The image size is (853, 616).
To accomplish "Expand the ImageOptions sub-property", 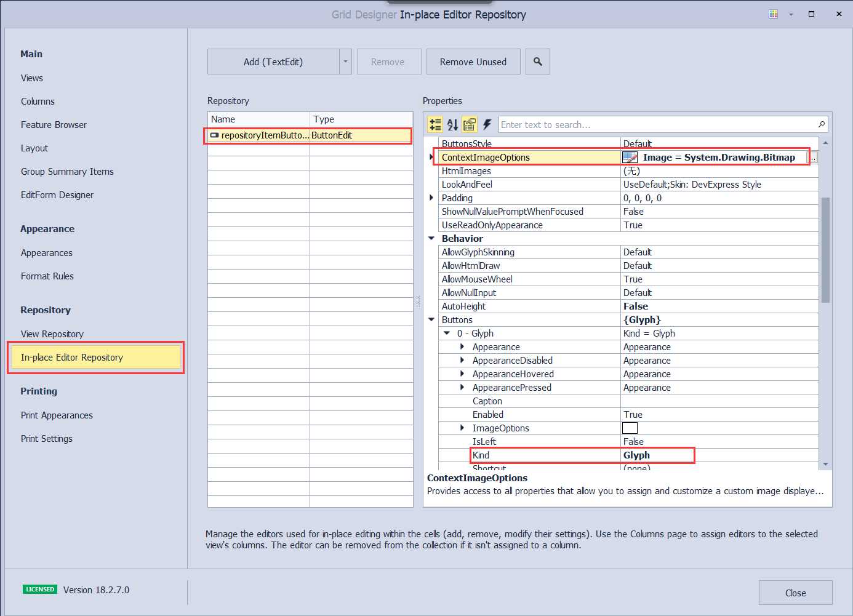I will pyautogui.click(x=462, y=428).
